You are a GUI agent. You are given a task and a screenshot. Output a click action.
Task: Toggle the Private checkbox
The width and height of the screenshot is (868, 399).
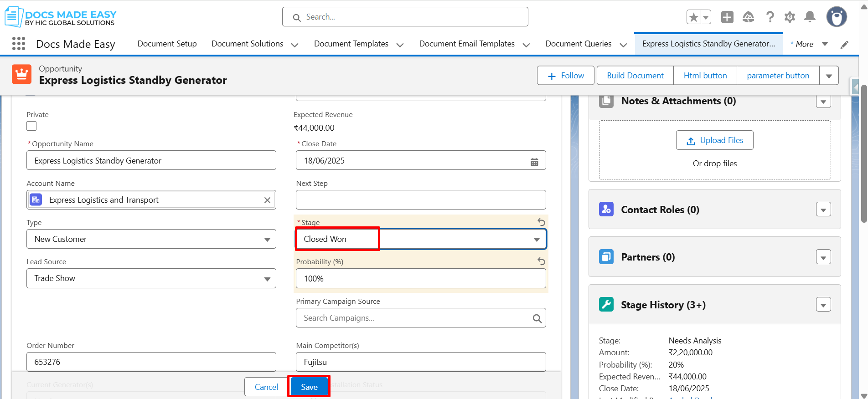pos(31,126)
